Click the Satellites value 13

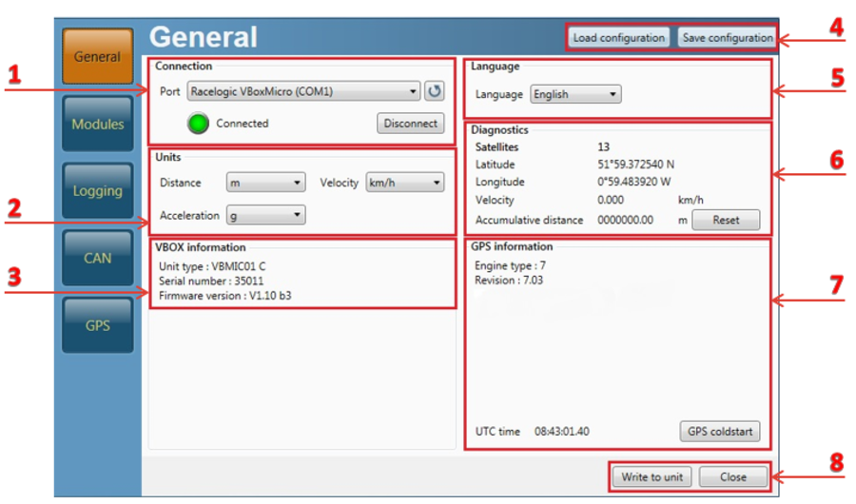pos(603,146)
